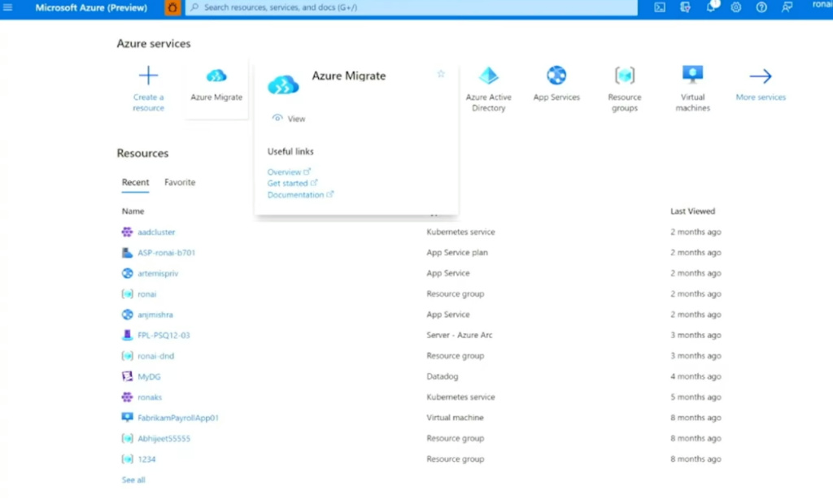Viewport: 833px width, 504px height.
Task: Click the FPL-PSQ12-03 server icon
Action: click(x=127, y=335)
